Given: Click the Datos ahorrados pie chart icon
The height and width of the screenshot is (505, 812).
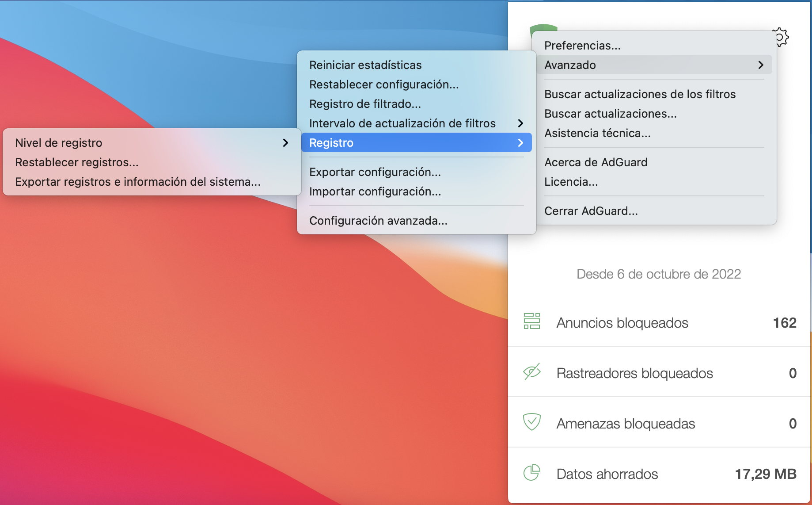Looking at the screenshot, I should click(531, 473).
